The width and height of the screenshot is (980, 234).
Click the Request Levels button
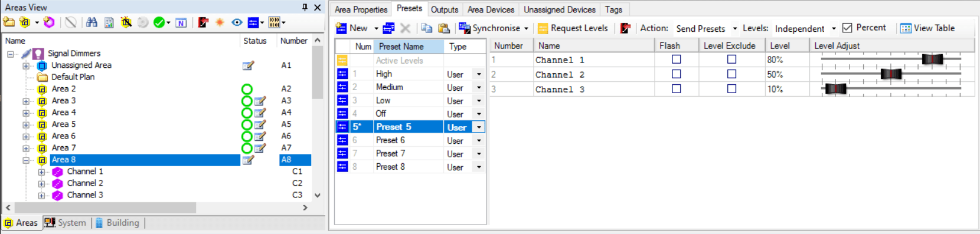pos(573,28)
